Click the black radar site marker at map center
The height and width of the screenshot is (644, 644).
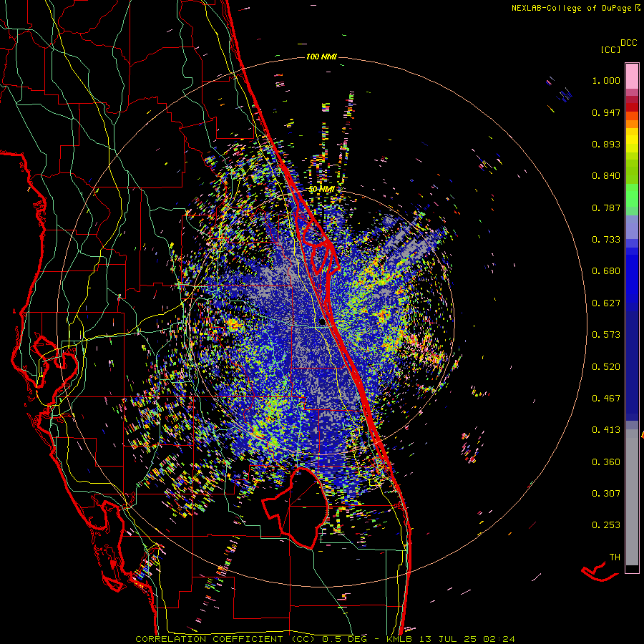[323, 323]
